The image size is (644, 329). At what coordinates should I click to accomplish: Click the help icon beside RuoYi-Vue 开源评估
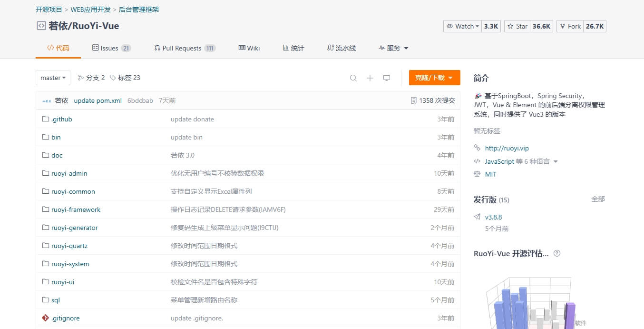[557, 253]
